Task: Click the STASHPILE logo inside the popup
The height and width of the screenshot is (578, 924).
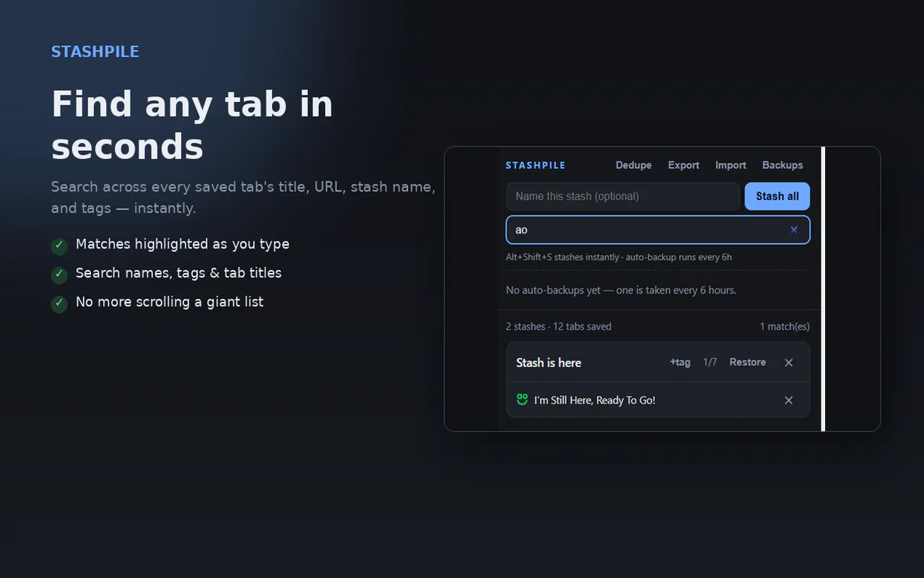Action: point(536,165)
